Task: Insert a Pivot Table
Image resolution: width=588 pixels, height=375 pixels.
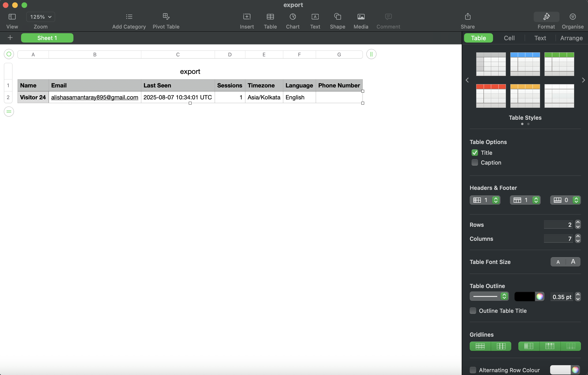Action: point(166,21)
